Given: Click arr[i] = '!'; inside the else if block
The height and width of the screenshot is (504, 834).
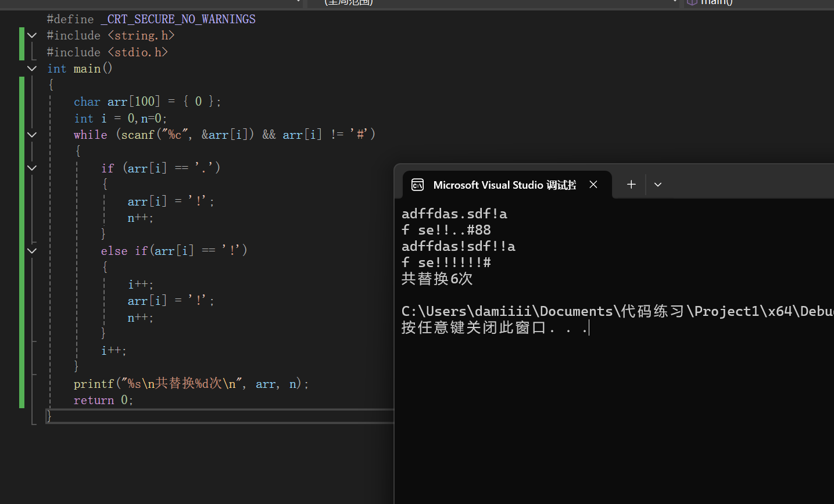Looking at the screenshot, I should (x=171, y=301).
